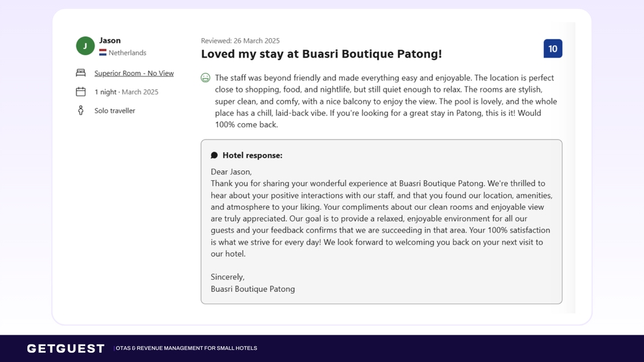Click the Netherlands flag icon
This screenshot has width=644, height=362.
click(x=103, y=52)
